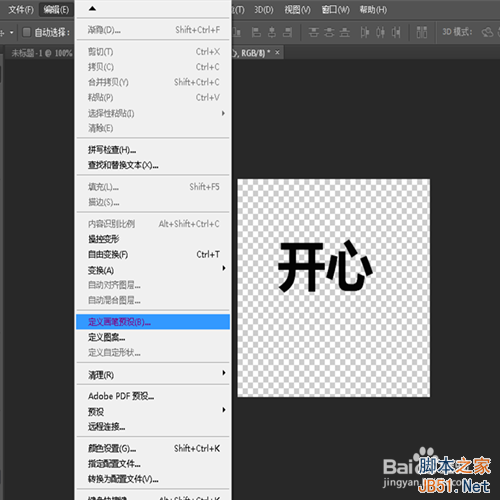
Task: Choose 远程连接... menu entry
Action: (x=153, y=427)
